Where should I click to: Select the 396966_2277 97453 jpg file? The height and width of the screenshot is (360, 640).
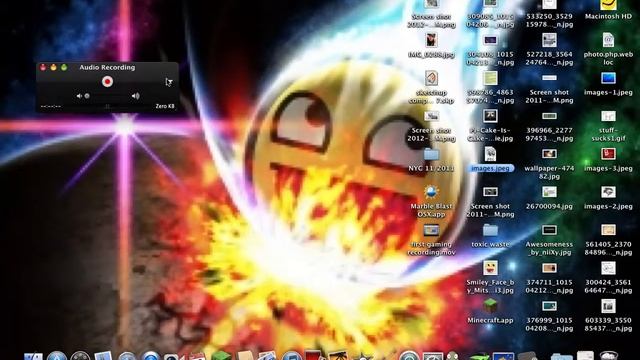[x=549, y=116]
